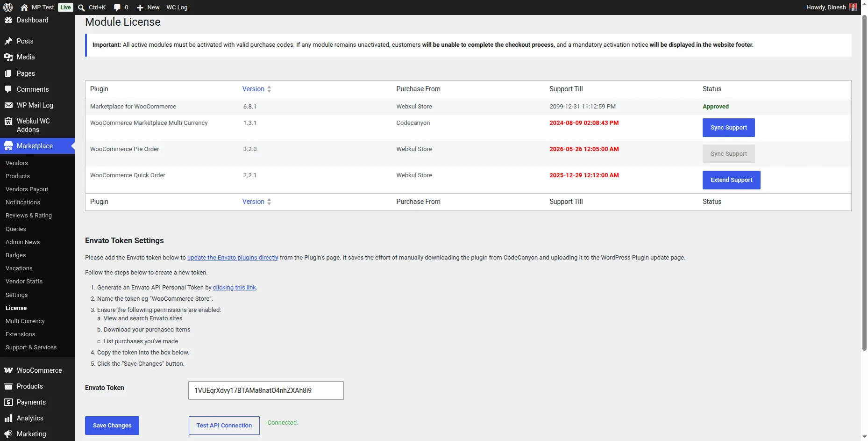Image resolution: width=868 pixels, height=441 pixels.
Task: Click the page vertical scrollbar
Action: pos(864,182)
